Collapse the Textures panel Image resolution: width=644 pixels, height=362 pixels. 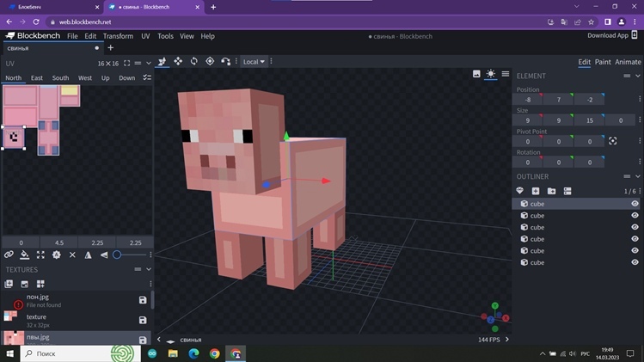click(147, 269)
